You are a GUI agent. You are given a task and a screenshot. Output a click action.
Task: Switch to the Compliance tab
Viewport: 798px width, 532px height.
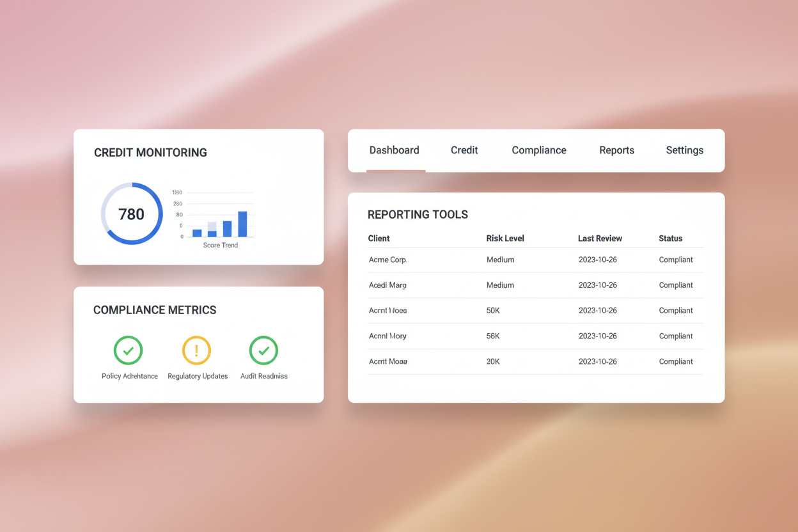point(539,150)
